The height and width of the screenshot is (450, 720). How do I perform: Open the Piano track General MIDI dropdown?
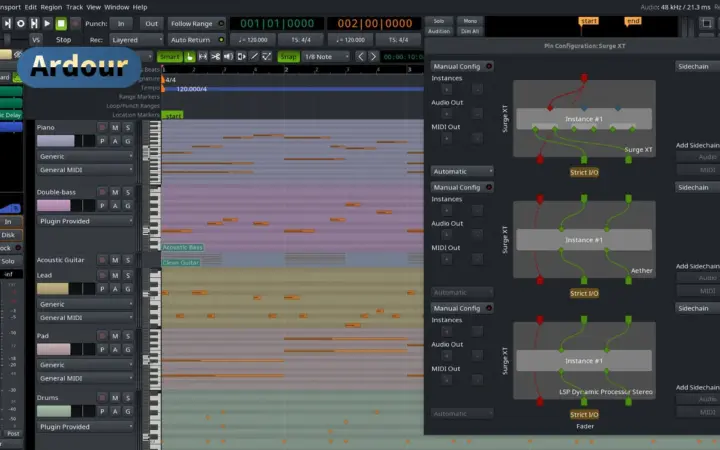pos(85,170)
